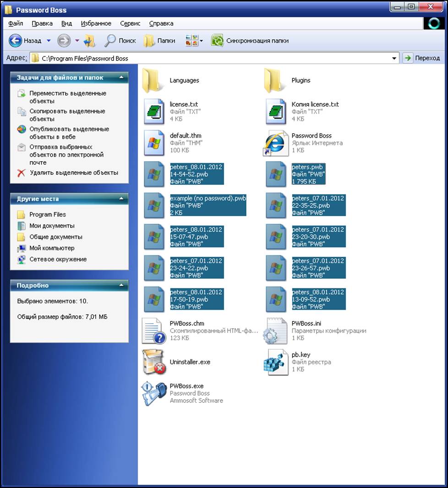448x488 pixels.
Task: Select the license.txt file icon
Action: 154,111
